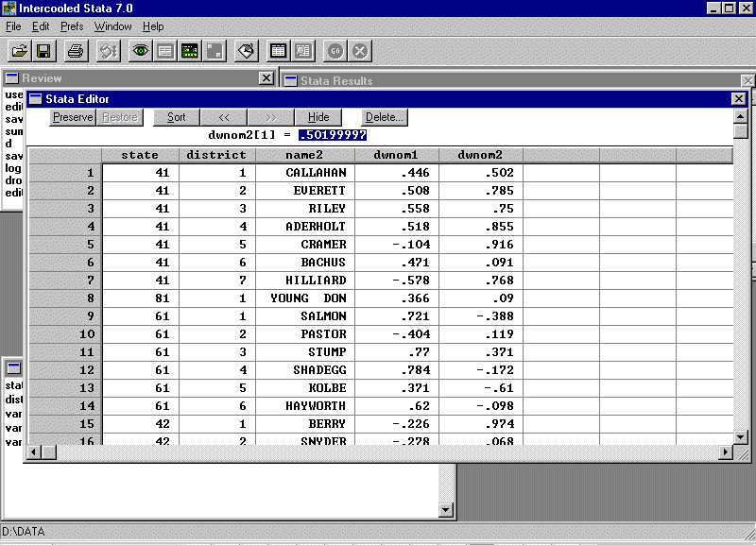The width and height of the screenshot is (756, 545).
Task: Click the Go clear-more toolbar icon
Action: pos(336,51)
